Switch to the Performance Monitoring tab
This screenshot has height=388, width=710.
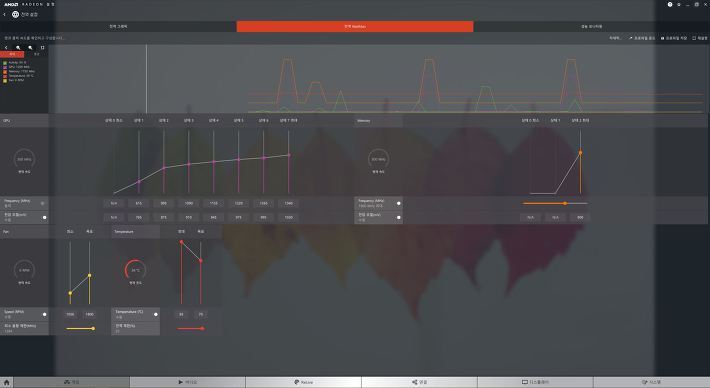pos(591,27)
